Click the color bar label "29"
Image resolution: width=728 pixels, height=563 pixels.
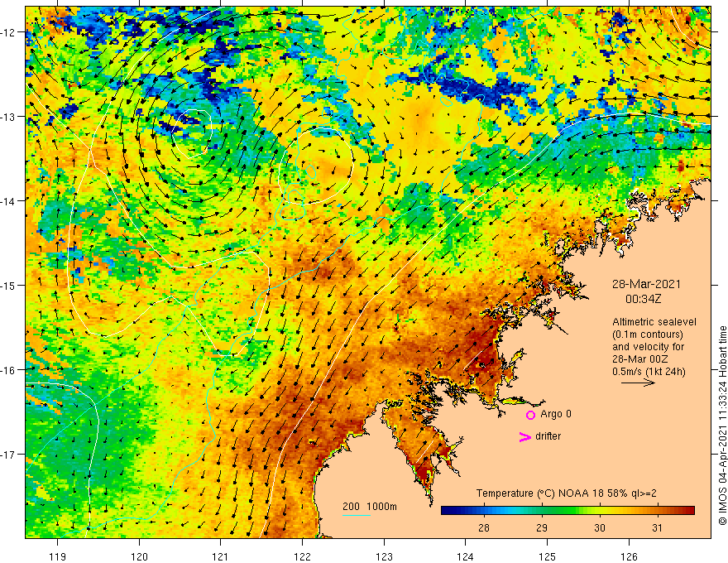click(x=541, y=527)
